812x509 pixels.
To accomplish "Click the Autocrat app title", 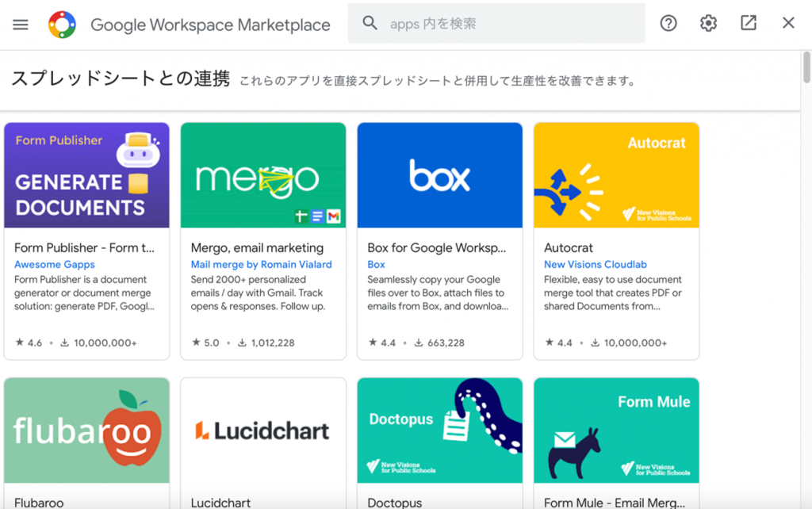I will point(568,248).
